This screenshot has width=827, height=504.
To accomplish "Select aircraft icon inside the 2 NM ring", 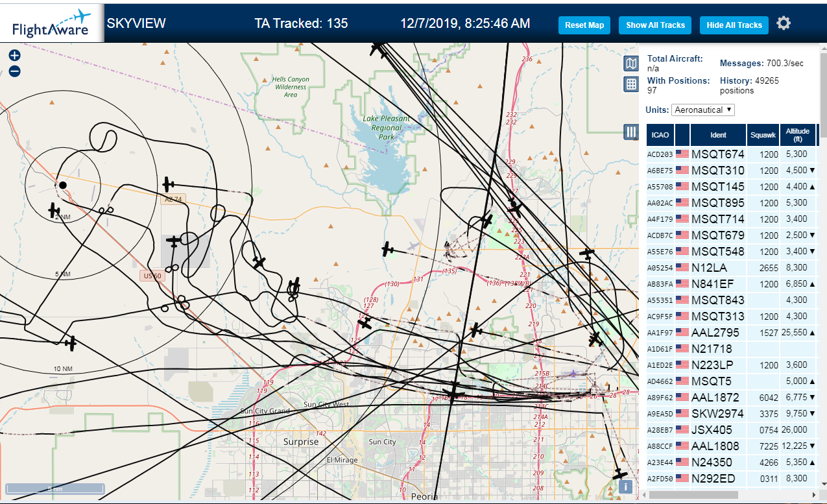I will (54, 210).
